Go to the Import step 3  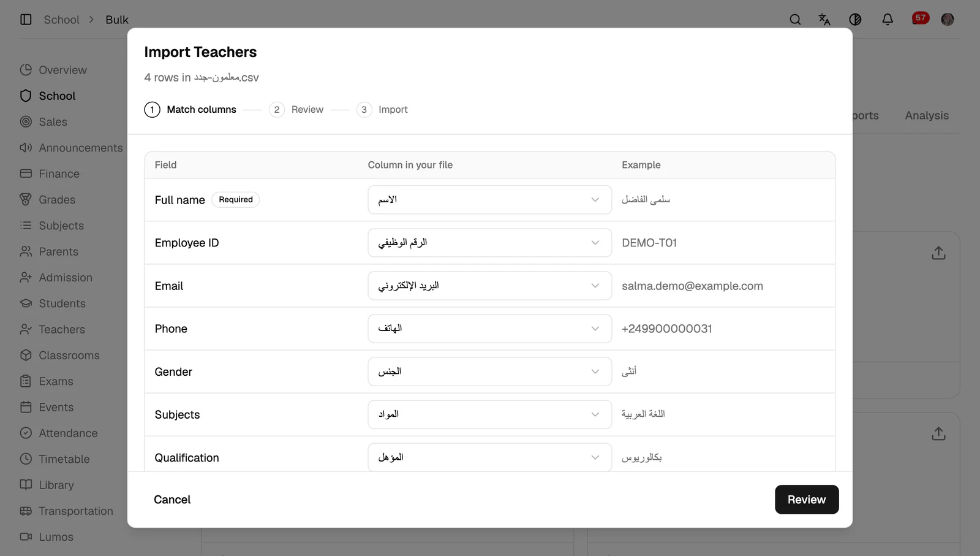(382, 110)
